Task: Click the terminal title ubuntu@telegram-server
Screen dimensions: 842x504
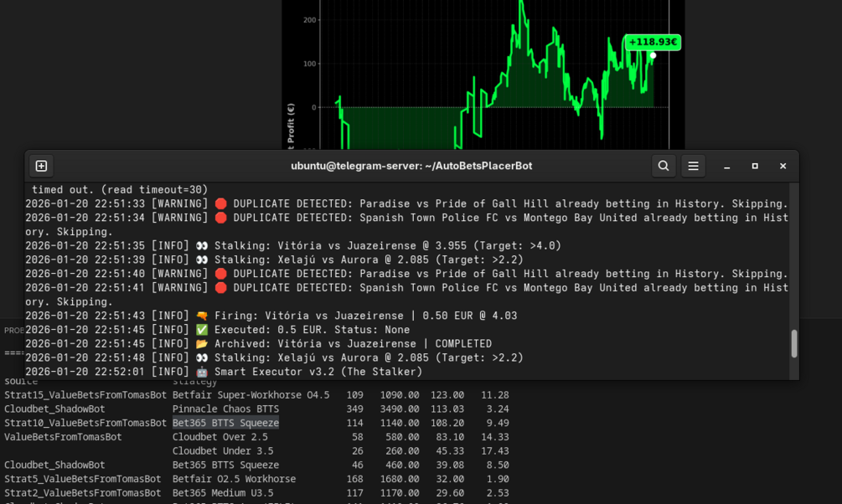Action: click(x=411, y=166)
